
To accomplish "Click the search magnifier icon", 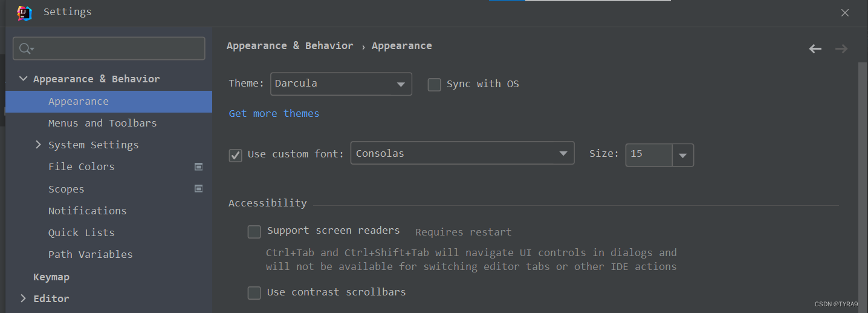I will tap(25, 48).
